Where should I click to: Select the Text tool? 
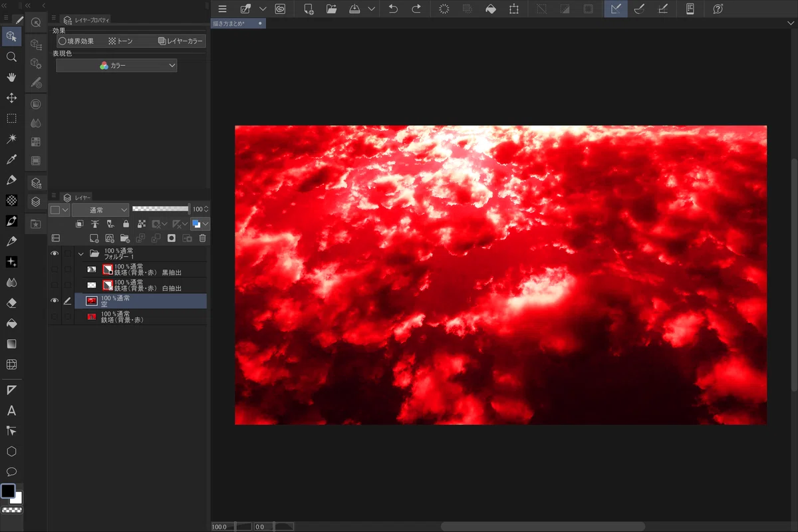click(11, 410)
